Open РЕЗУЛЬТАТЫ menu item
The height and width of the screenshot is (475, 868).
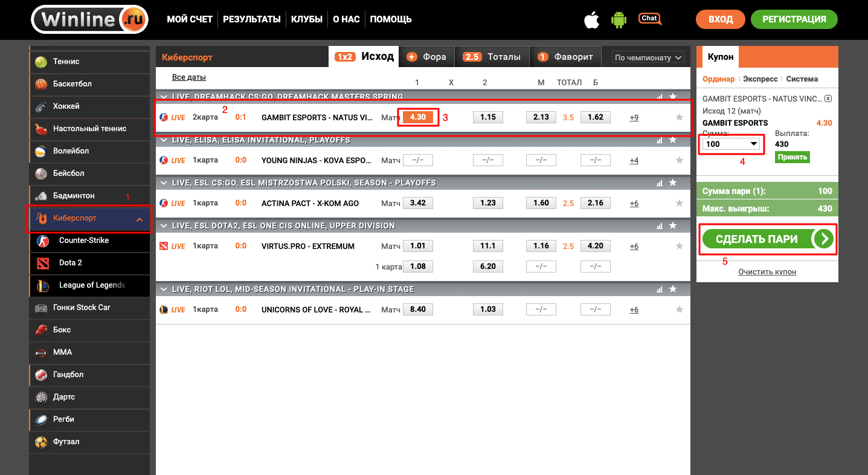tap(252, 19)
